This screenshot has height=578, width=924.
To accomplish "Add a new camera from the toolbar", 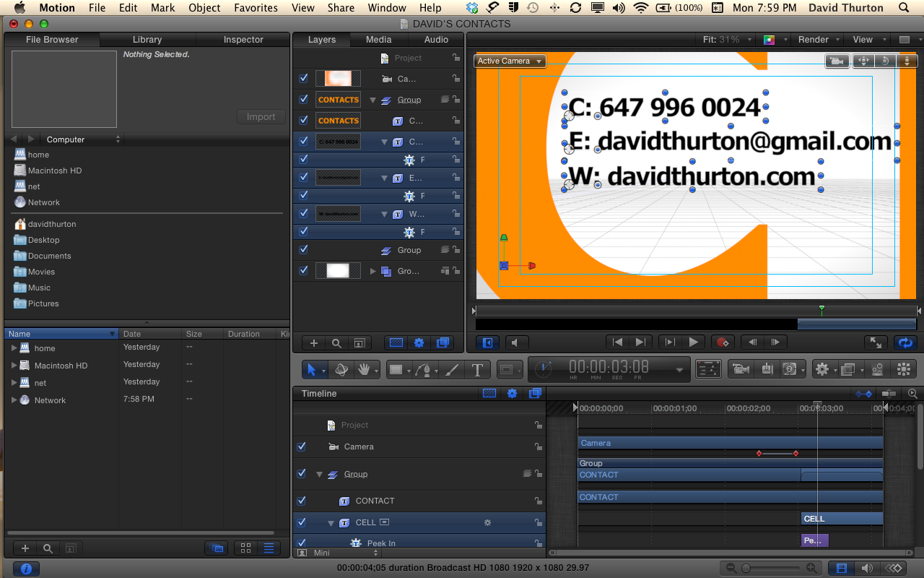I will click(739, 370).
